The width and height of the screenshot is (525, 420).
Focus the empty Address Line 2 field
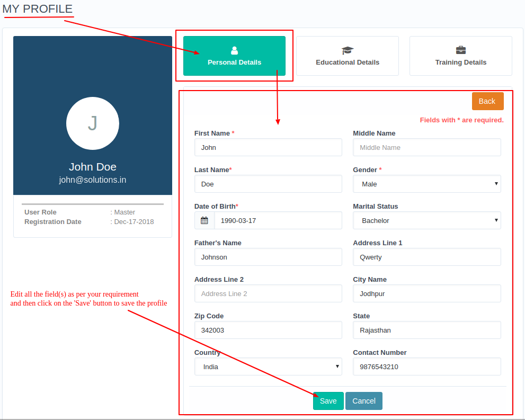coord(268,293)
